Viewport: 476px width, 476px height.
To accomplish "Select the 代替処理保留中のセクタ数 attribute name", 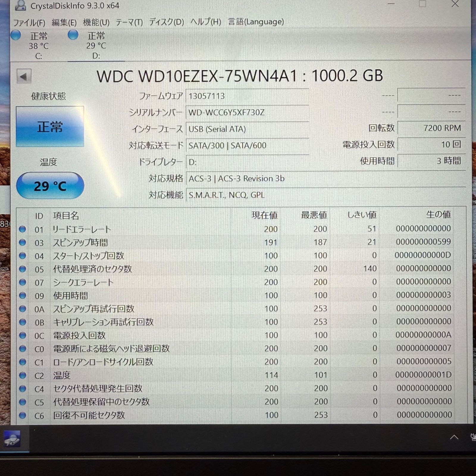I will (x=101, y=402).
